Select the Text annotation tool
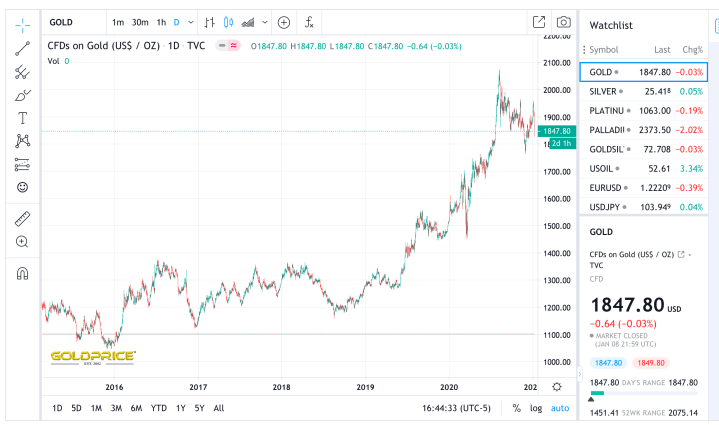Image resolution: width=719 pixels, height=425 pixels. click(22, 118)
